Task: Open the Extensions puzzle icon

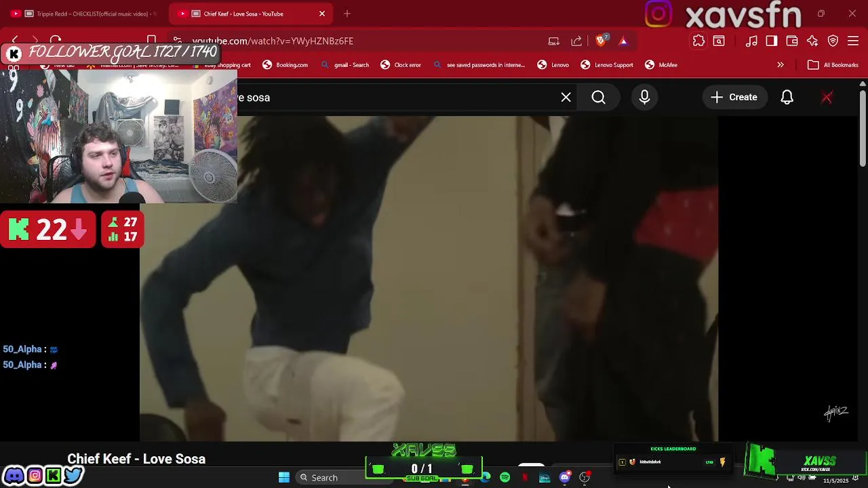Action: 698,41
